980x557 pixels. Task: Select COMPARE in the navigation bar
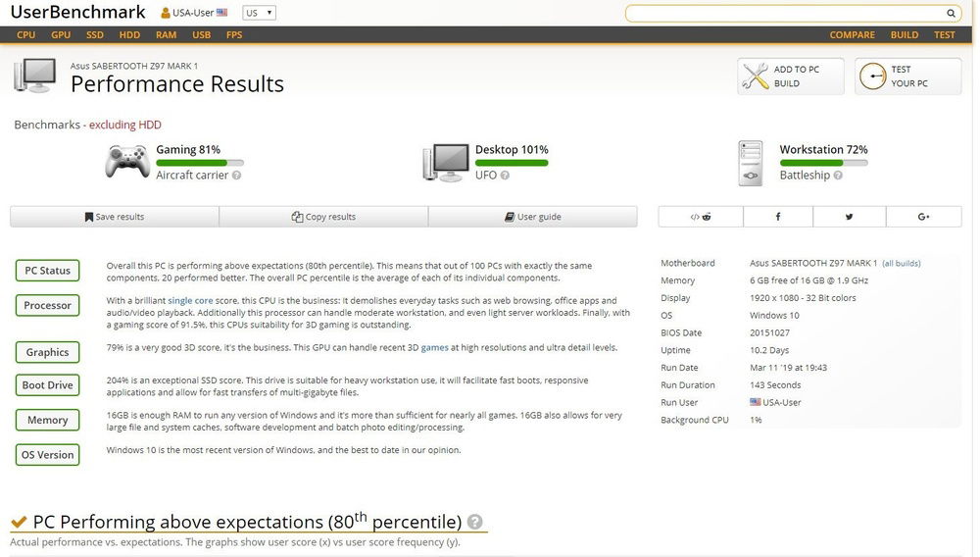tap(852, 34)
